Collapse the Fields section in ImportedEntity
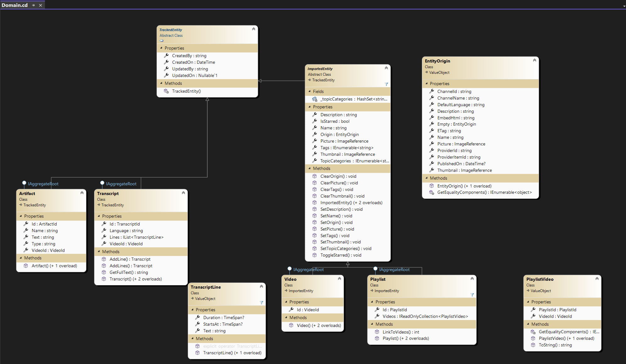 [x=310, y=91]
